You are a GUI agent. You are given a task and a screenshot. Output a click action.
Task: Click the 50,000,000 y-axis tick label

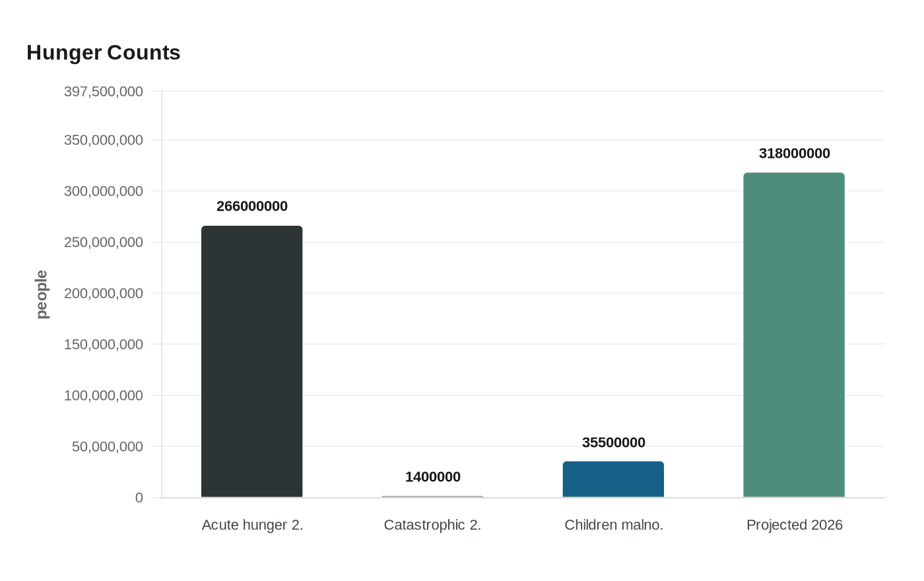[108, 447]
